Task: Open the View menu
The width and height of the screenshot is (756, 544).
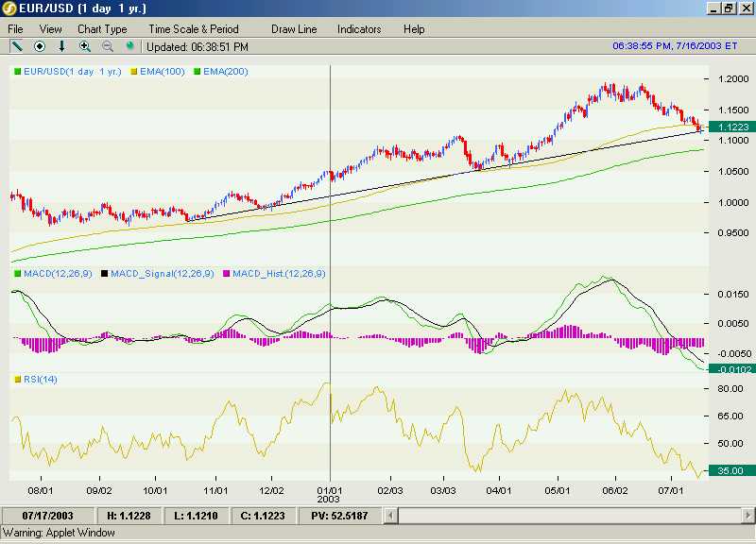Action: pos(51,29)
